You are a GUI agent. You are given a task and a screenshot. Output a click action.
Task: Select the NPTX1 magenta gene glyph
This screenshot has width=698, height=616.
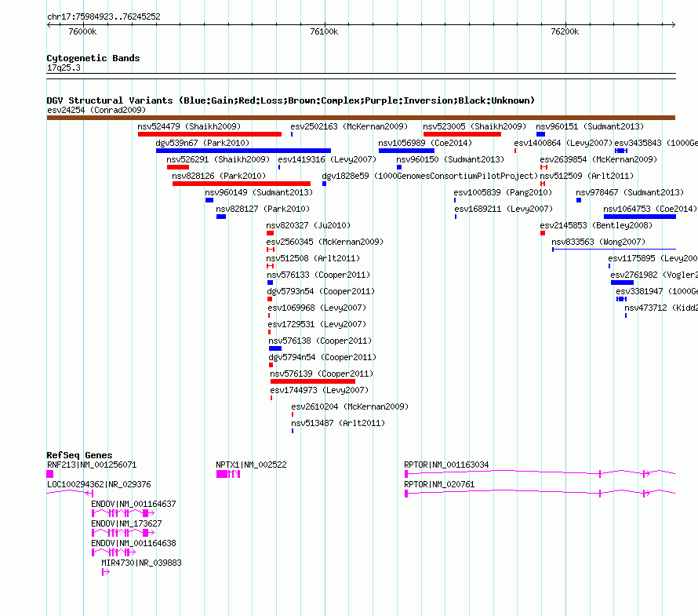(x=228, y=474)
